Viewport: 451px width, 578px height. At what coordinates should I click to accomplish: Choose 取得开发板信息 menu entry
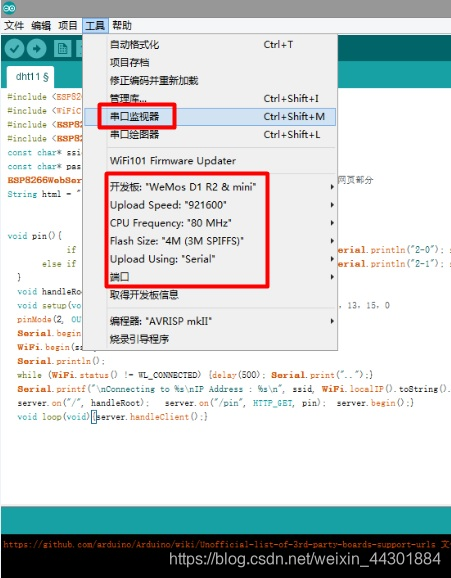pyautogui.click(x=210, y=295)
